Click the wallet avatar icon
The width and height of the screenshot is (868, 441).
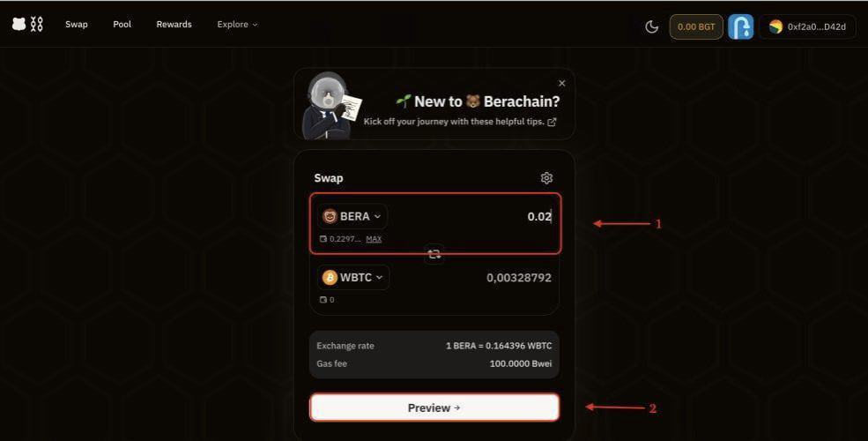tap(775, 26)
